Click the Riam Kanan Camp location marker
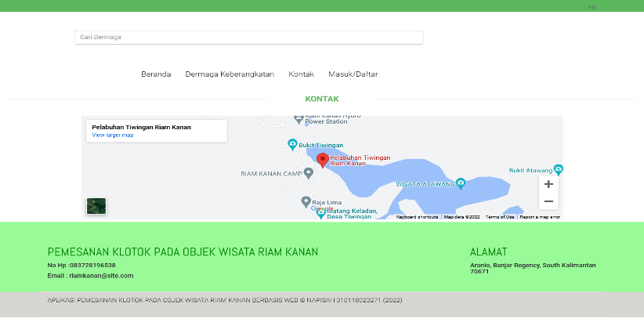This screenshot has height=318, width=644. (309, 173)
